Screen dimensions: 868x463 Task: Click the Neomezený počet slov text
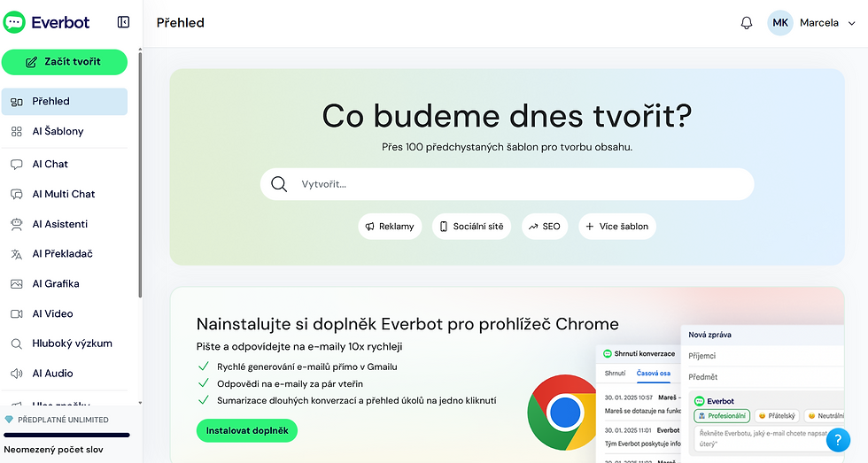(54, 450)
